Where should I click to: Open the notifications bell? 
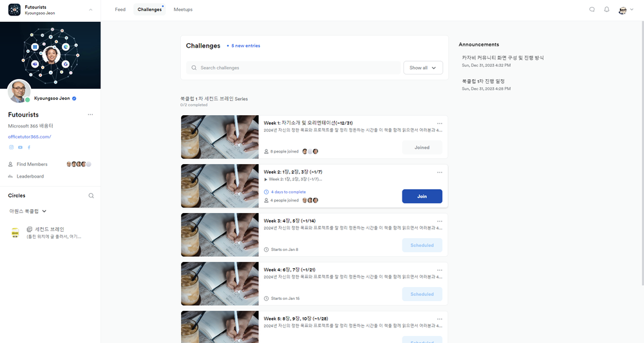click(607, 10)
